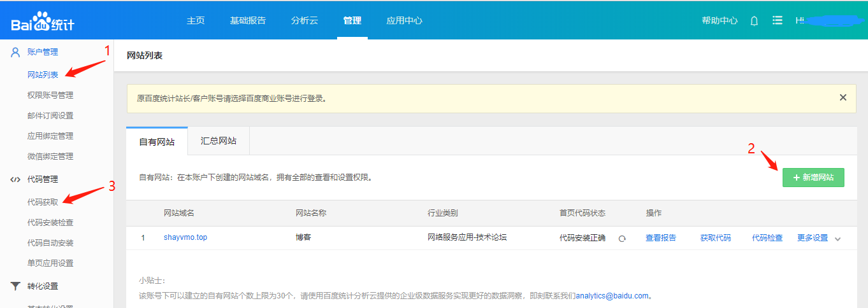This screenshot has height=308, width=868.
Task: Click the green 新增网站 button
Action: pyautogui.click(x=813, y=178)
